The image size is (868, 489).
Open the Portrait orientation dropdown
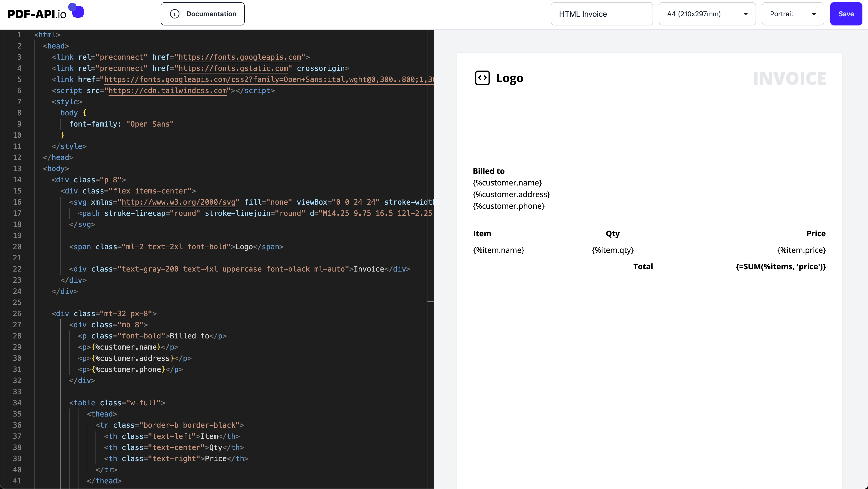(x=793, y=14)
